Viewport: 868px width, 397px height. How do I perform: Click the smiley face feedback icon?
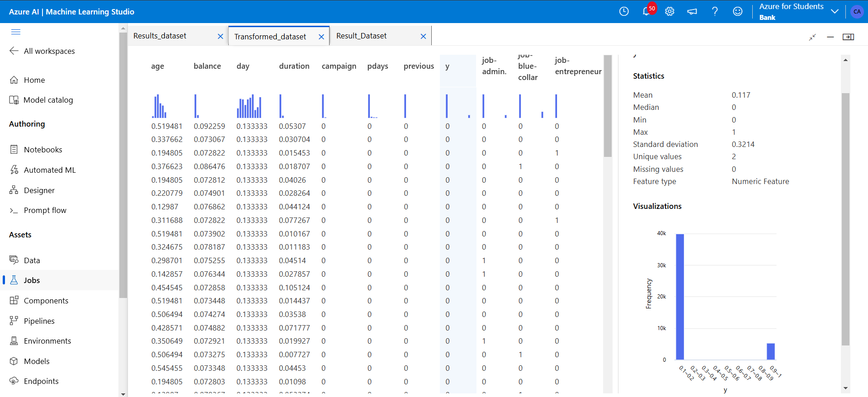(x=737, y=11)
